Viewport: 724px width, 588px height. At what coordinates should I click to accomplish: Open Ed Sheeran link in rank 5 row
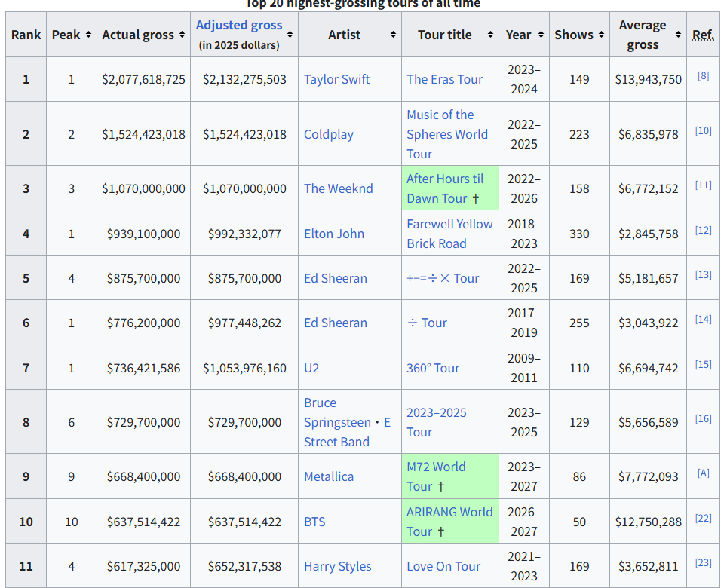335,278
